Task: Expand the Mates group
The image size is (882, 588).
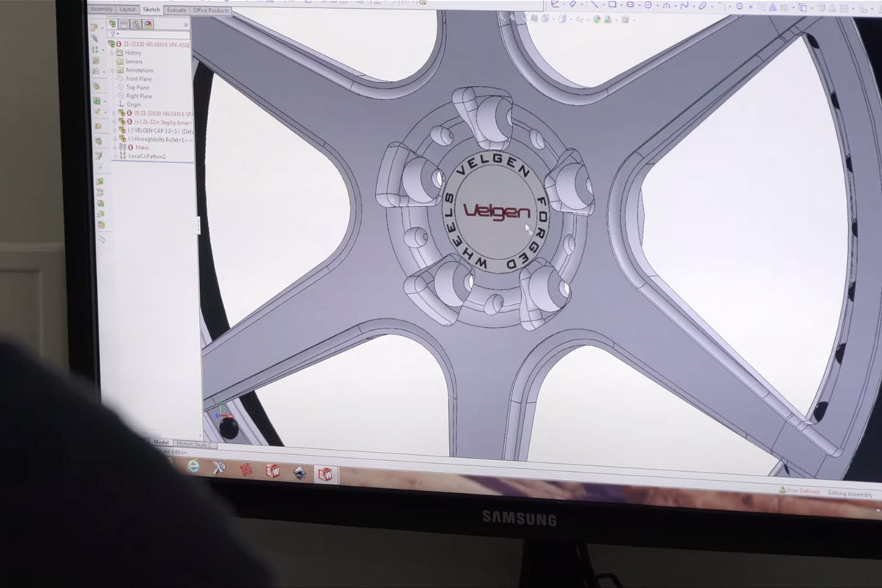Action: 115,148
